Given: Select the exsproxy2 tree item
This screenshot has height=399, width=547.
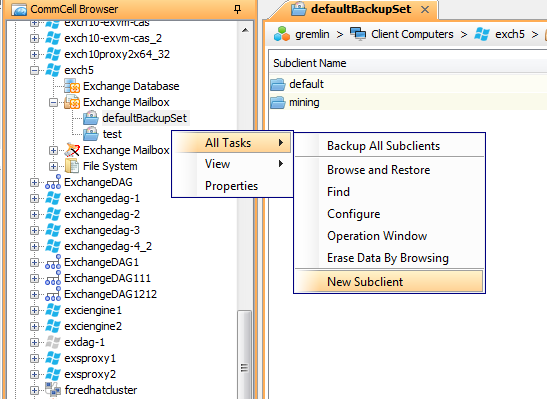Looking at the screenshot, I should click(90, 375).
